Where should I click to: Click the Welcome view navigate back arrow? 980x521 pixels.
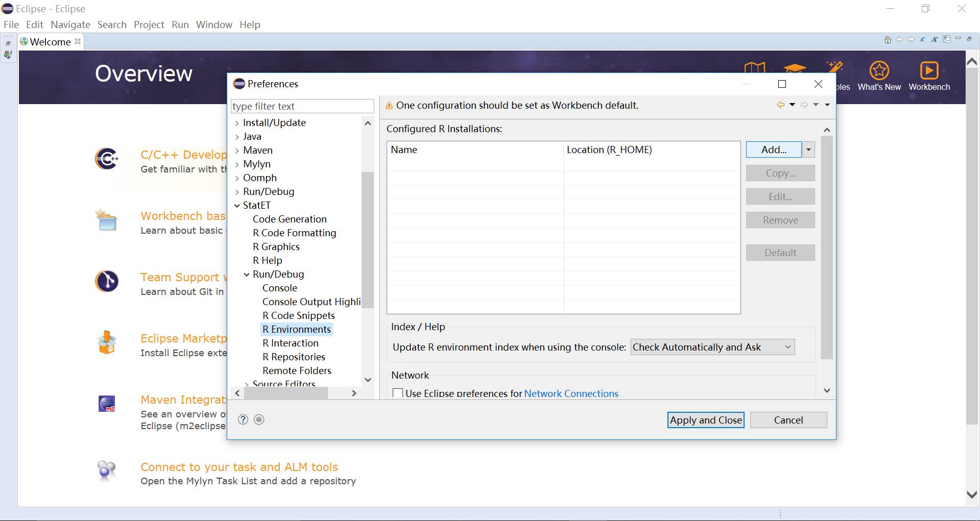pos(899,40)
